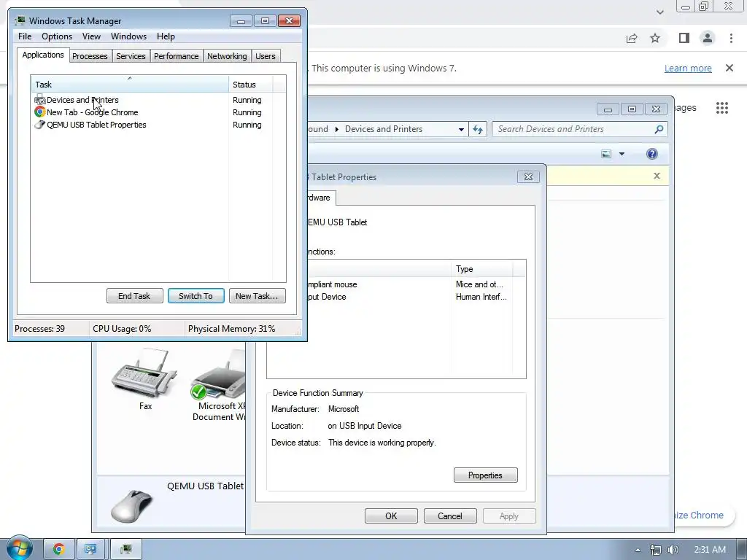
Task: Open the Windows menu in Task Manager
Action: point(128,36)
